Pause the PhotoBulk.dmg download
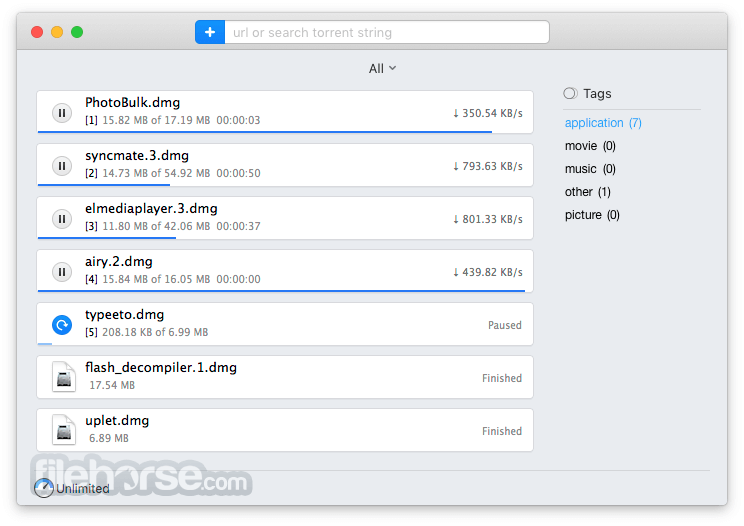 pos(62,113)
